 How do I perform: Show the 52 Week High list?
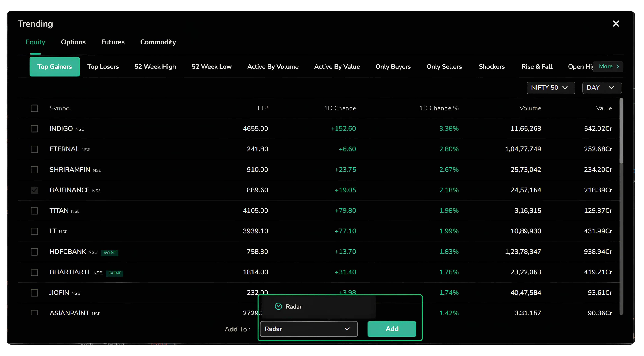(155, 67)
